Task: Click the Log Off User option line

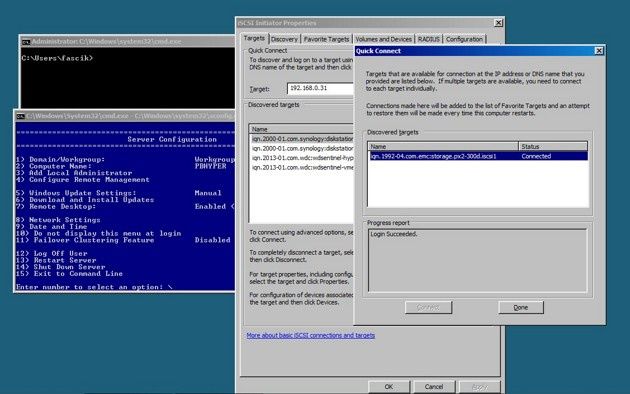Action: point(51,254)
